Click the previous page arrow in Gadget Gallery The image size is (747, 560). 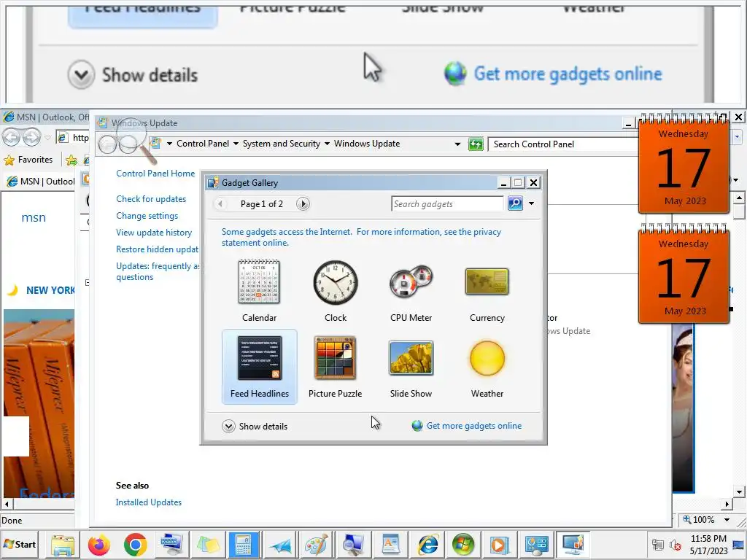pyautogui.click(x=220, y=204)
